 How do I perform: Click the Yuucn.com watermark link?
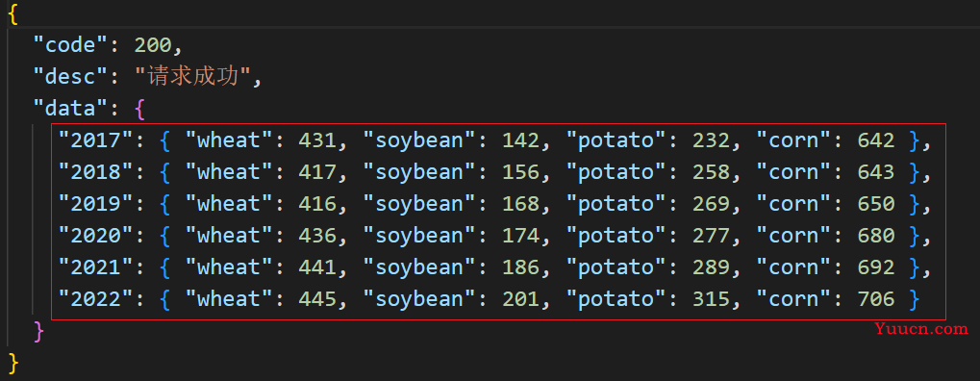coord(920,328)
